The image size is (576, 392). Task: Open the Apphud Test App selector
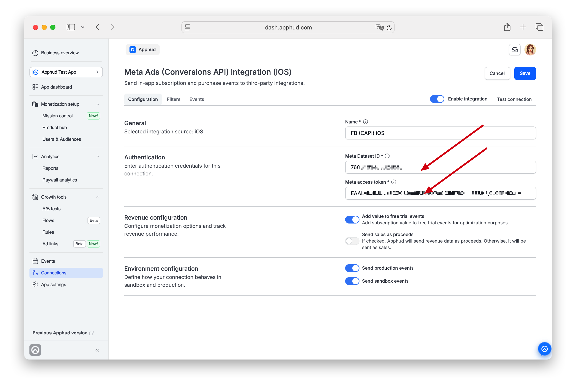tap(66, 72)
